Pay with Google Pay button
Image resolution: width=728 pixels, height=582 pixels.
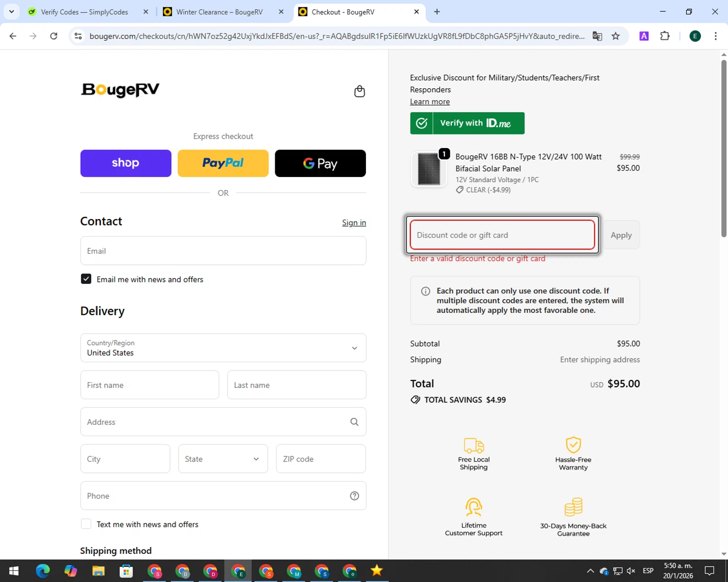(320, 163)
